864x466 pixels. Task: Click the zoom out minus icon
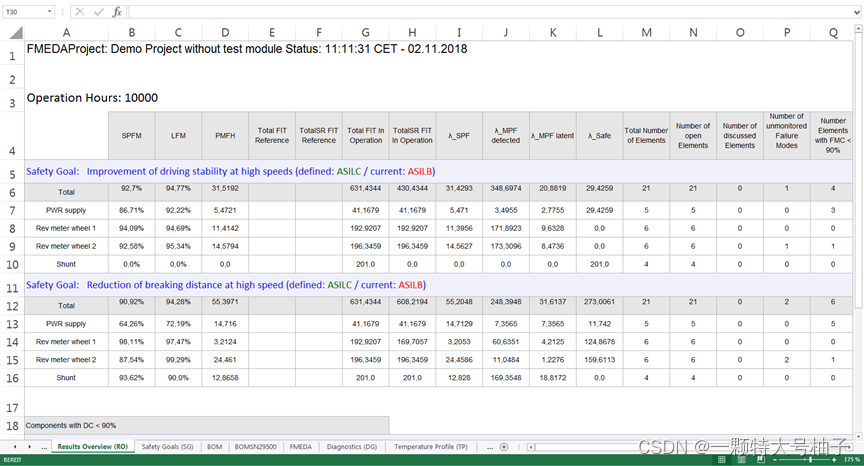click(x=775, y=459)
